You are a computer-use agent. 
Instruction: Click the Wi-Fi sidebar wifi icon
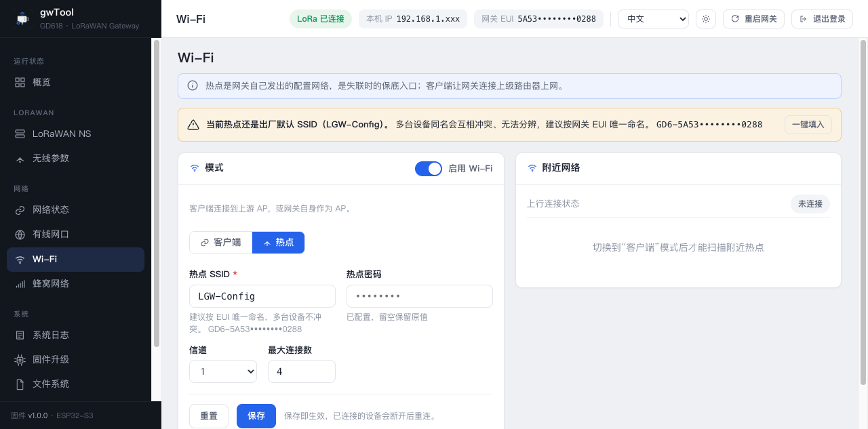click(20, 260)
